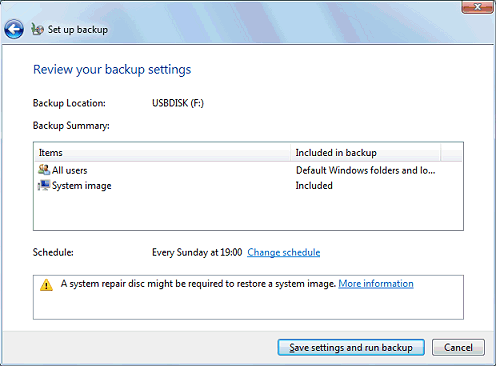Sort by the Items column header
The height and width of the screenshot is (366, 496).
[163, 153]
